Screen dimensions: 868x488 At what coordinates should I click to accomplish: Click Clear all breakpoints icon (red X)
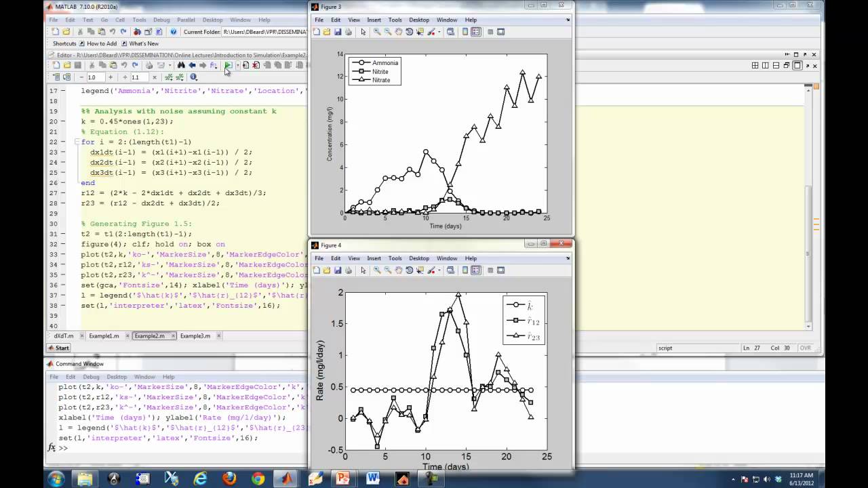coord(256,65)
